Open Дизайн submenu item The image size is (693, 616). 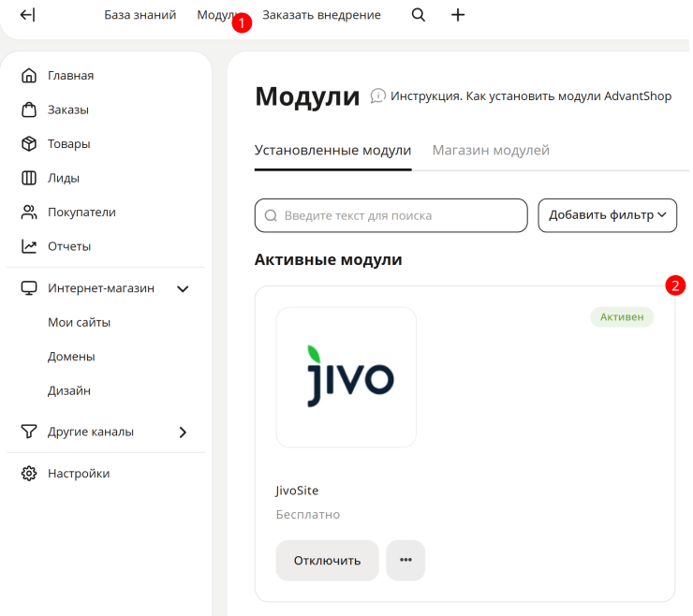point(69,390)
